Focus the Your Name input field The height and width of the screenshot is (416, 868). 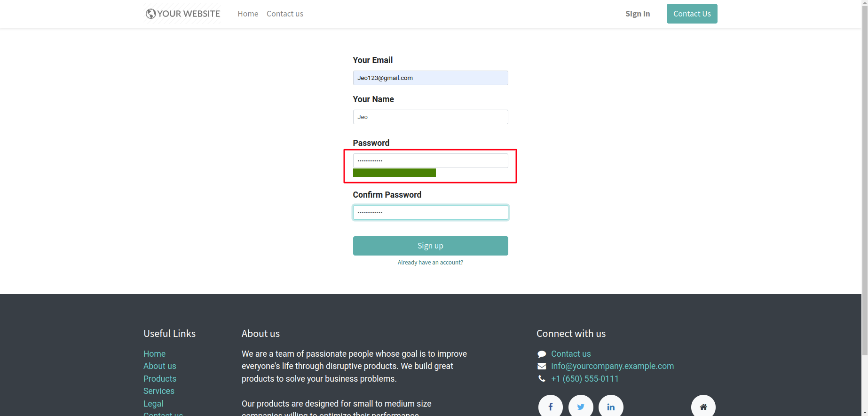[430, 117]
